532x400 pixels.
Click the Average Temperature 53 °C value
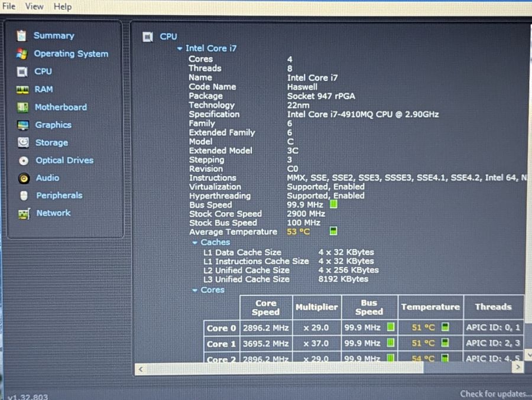299,232
